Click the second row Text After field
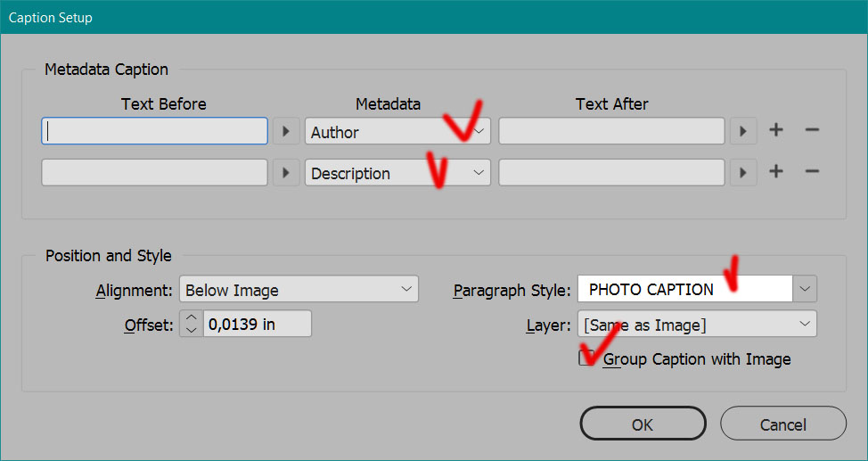 pos(610,172)
